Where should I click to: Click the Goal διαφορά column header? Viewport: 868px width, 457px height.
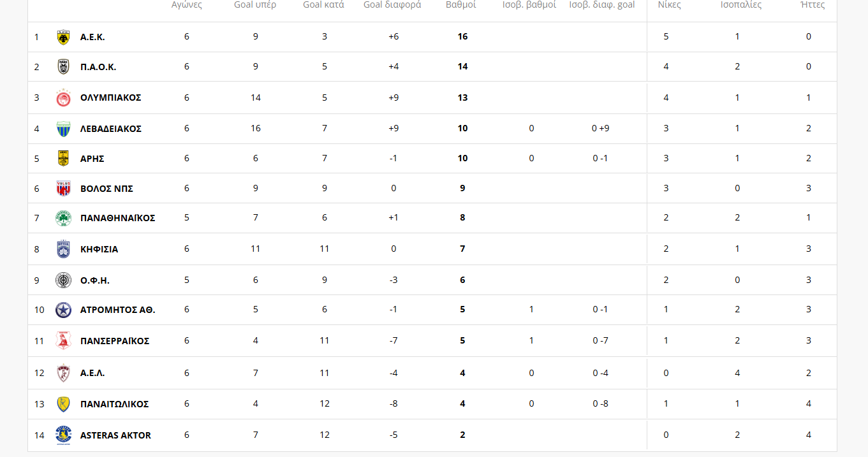coord(392,4)
